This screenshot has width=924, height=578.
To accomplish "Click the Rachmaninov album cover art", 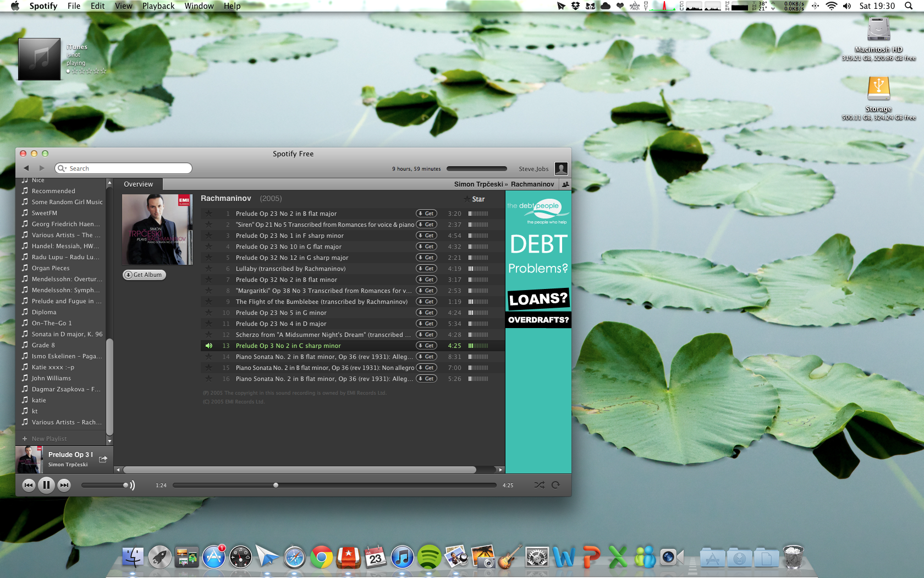I will pyautogui.click(x=157, y=229).
